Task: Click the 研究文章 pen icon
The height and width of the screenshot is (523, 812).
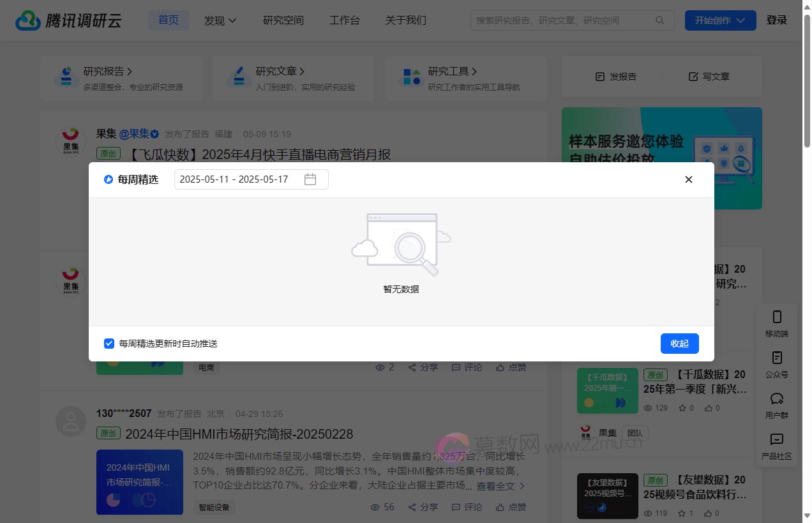Action: (239, 77)
